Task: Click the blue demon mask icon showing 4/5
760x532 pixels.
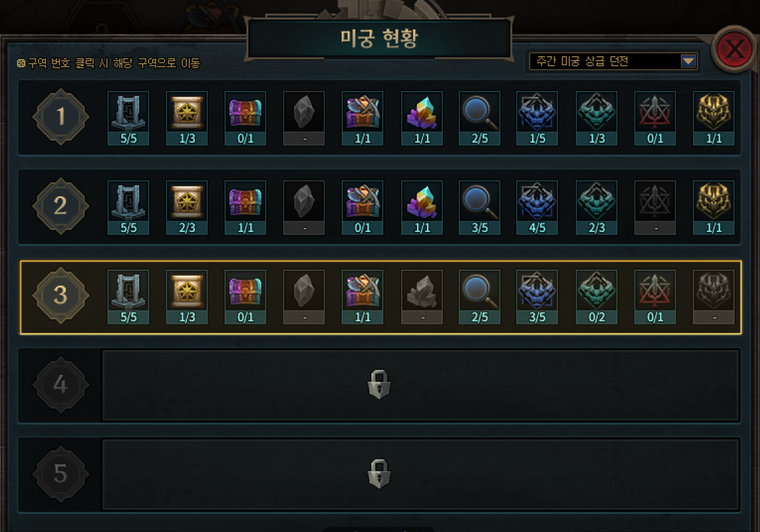Action: point(537,208)
